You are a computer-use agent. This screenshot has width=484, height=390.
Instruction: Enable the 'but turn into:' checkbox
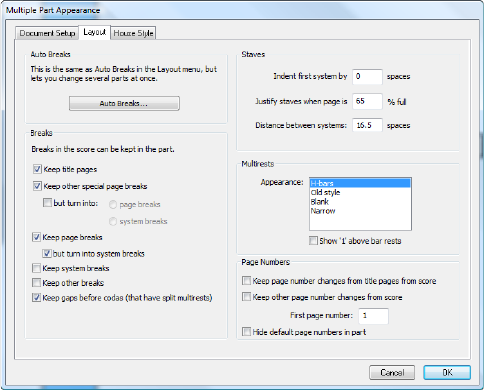47,203
